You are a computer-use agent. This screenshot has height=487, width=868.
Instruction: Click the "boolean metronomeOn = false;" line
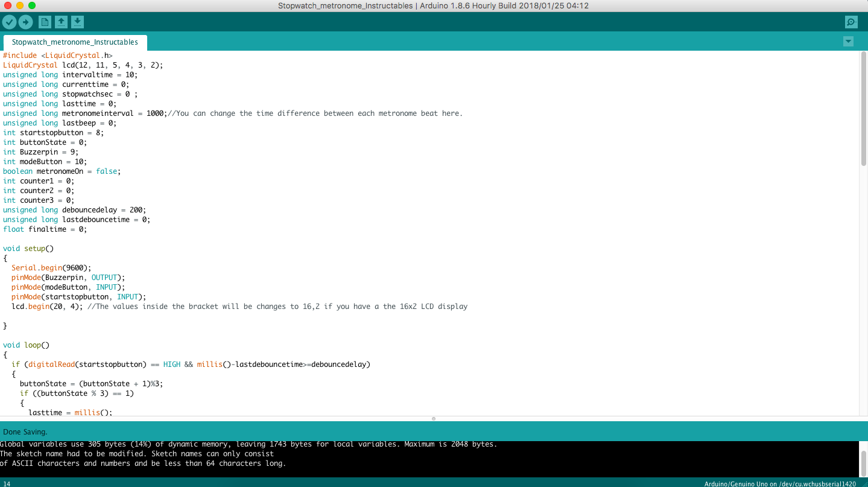[62, 171]
